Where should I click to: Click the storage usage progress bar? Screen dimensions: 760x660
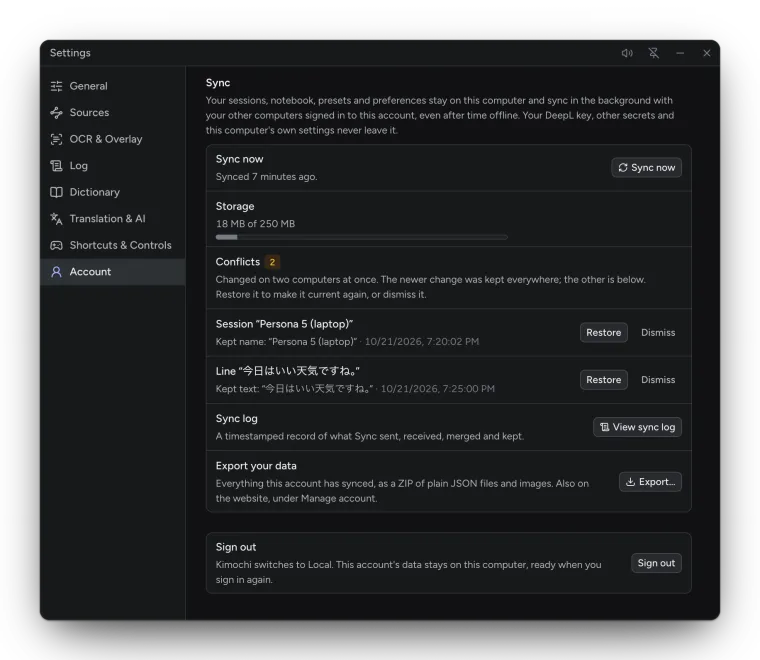(362, 237)
